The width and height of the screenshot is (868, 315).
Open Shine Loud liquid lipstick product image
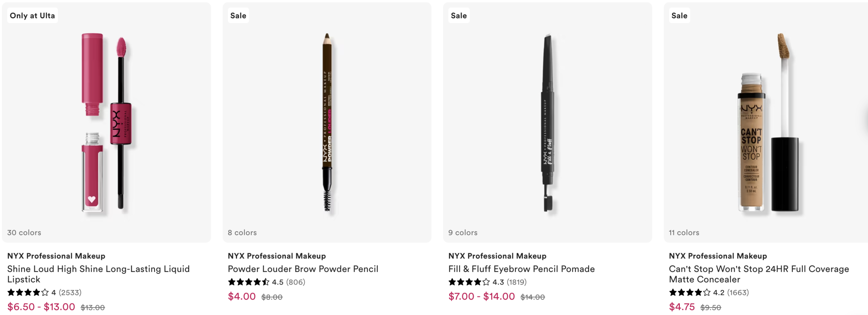coord(106,122)
